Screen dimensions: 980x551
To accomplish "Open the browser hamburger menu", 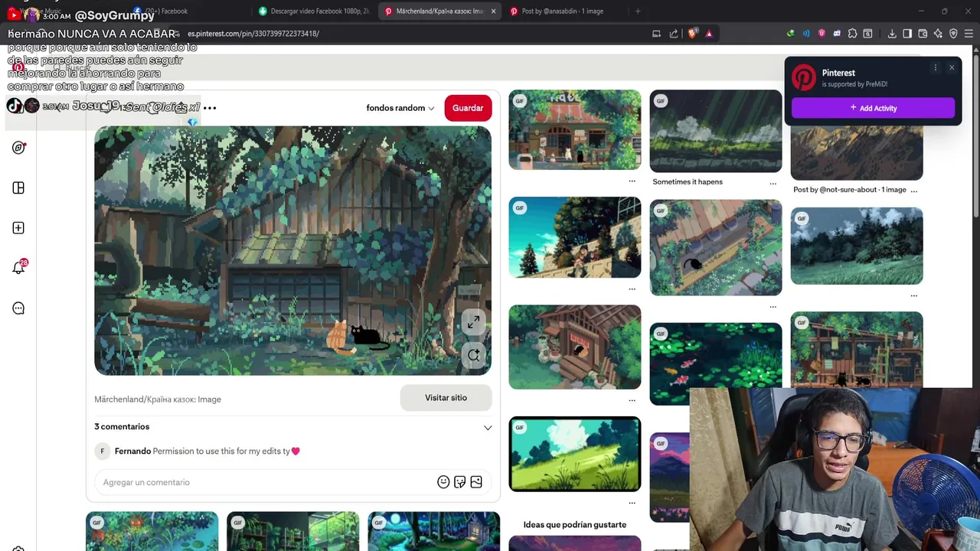I will [969, 34].
